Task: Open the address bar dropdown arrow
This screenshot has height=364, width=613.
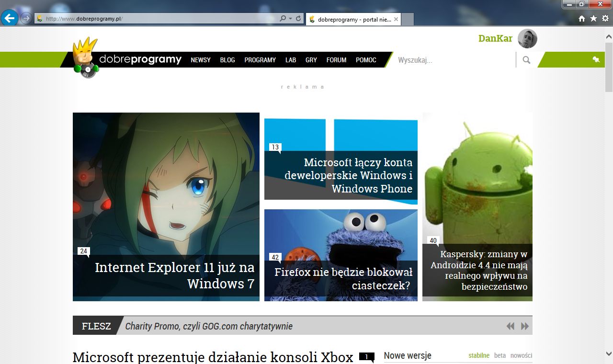Action: [x=290, y=19]
